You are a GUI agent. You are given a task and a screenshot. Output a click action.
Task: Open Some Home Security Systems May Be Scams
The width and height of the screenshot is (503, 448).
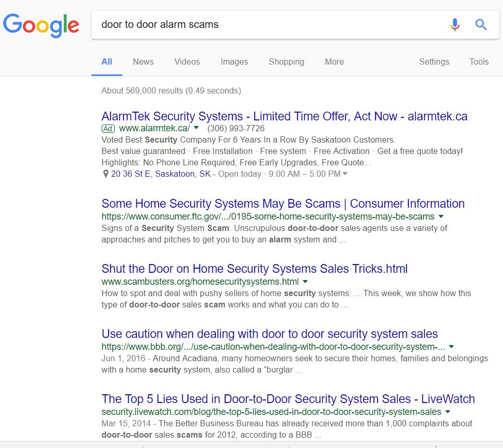coord(283,204)
